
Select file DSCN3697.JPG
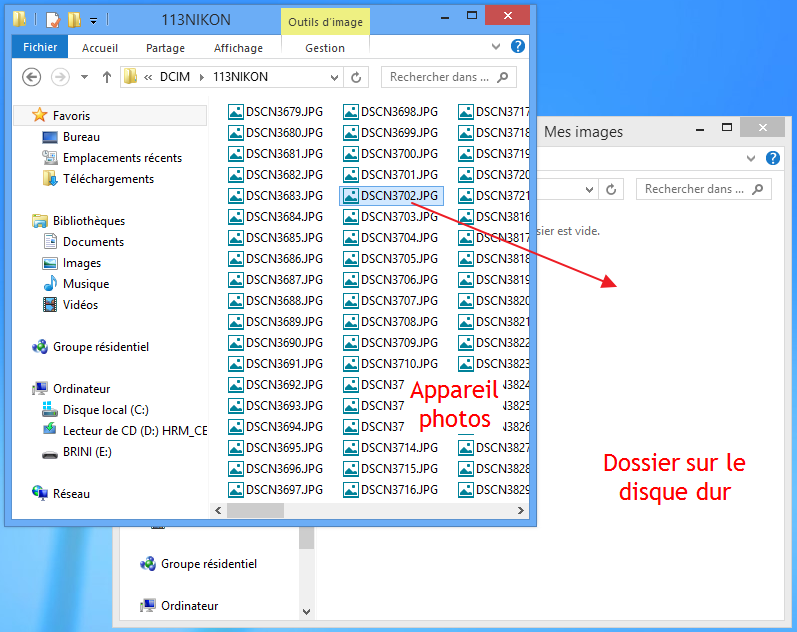(x=275, y=490)
